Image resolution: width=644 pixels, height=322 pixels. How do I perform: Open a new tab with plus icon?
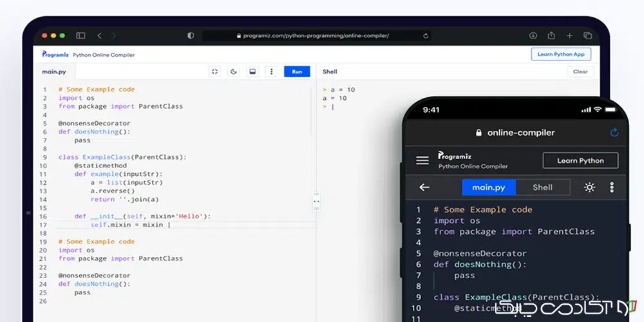pos(569,36)
